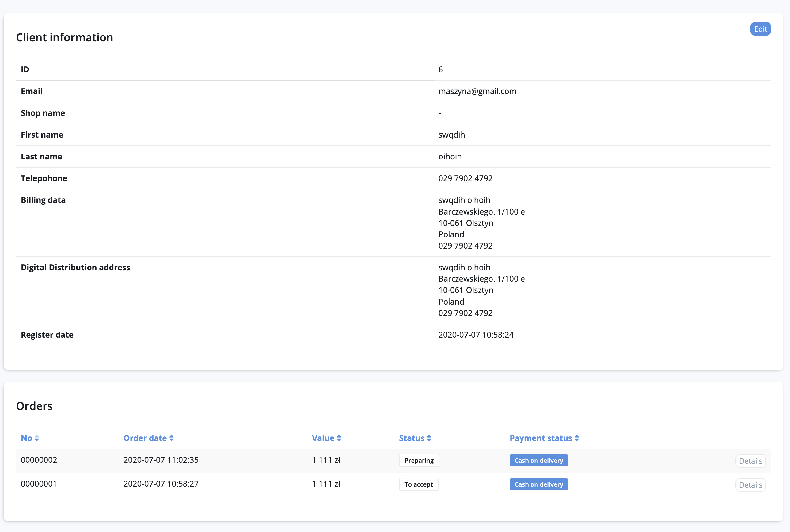The width and height of the screenshot is (790, 532).
Task: Select order number 00000001 row
Action: 39,484
